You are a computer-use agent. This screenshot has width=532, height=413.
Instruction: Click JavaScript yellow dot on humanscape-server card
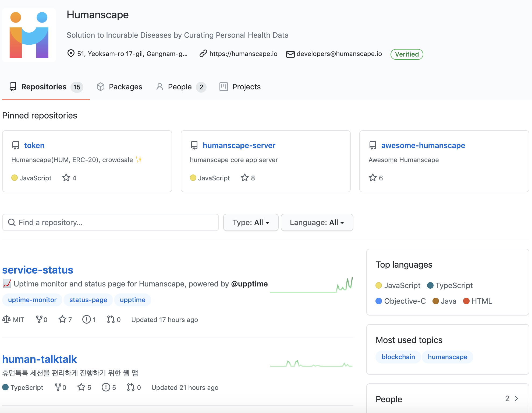click(x=193, y=178)
